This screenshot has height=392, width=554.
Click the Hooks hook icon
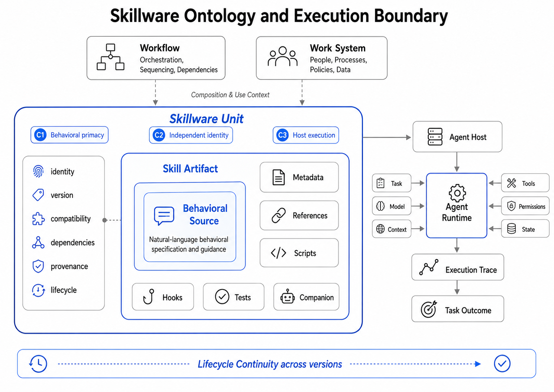pos(149,297)
